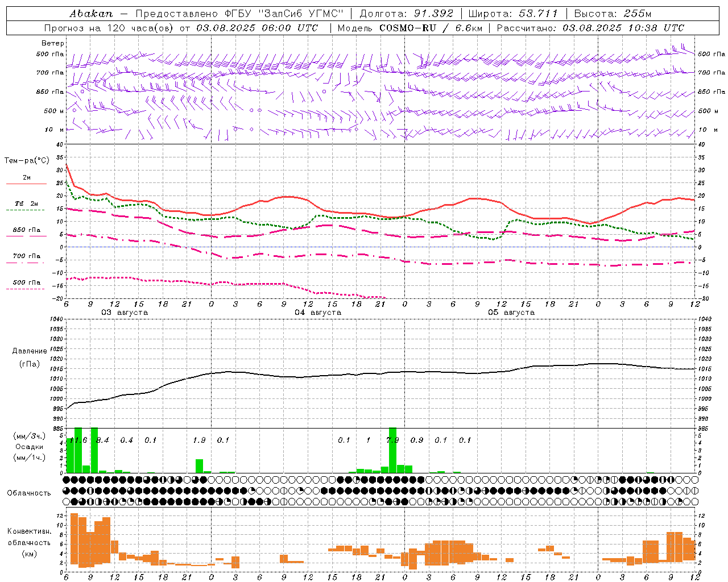Click '700 гПа' label in temperature legend
728x582 pixels.
click(x=27, y=256)
